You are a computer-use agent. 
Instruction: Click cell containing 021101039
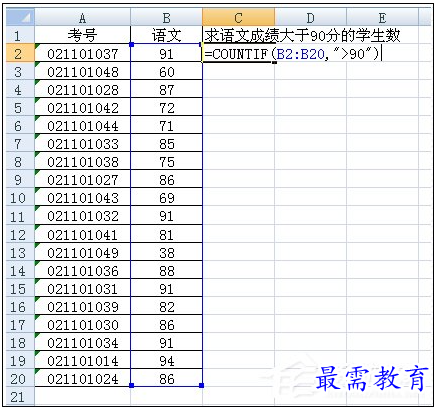(83, 306)
